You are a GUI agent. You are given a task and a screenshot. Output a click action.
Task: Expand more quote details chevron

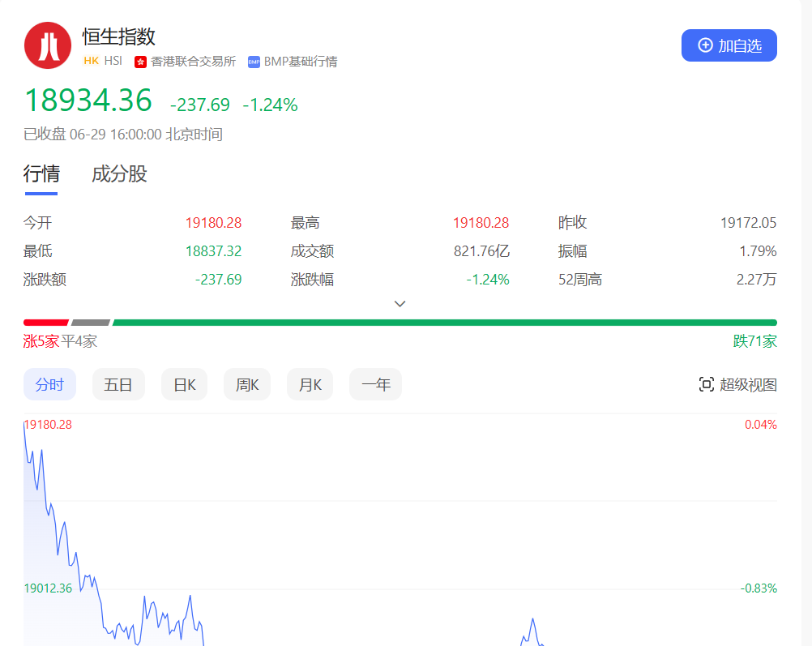400,304
